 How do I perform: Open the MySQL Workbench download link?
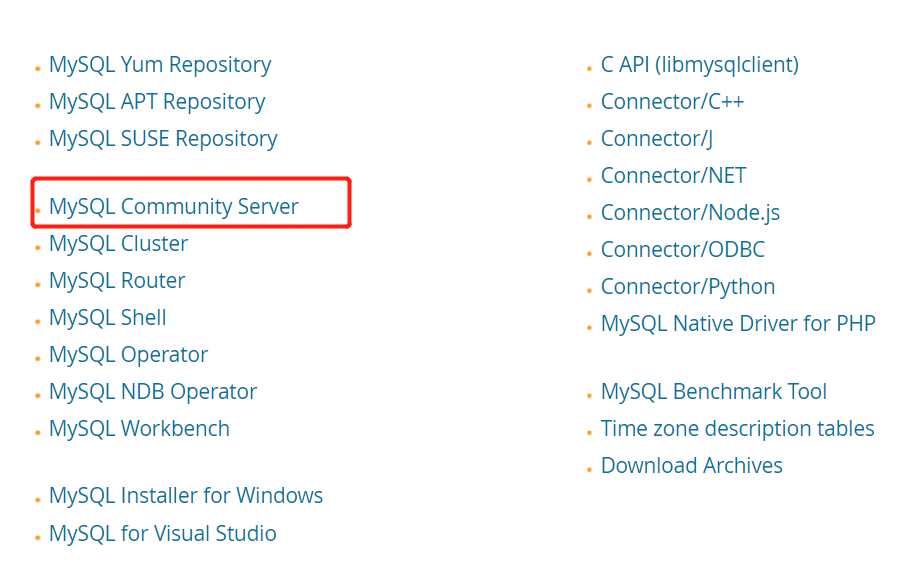point(139,429)
